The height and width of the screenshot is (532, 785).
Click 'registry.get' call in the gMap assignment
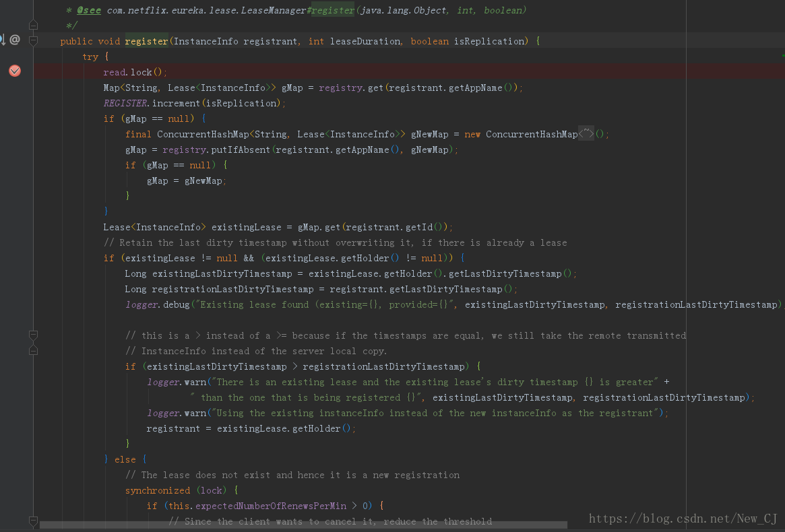pyautogui.click(x=351, y=88)
